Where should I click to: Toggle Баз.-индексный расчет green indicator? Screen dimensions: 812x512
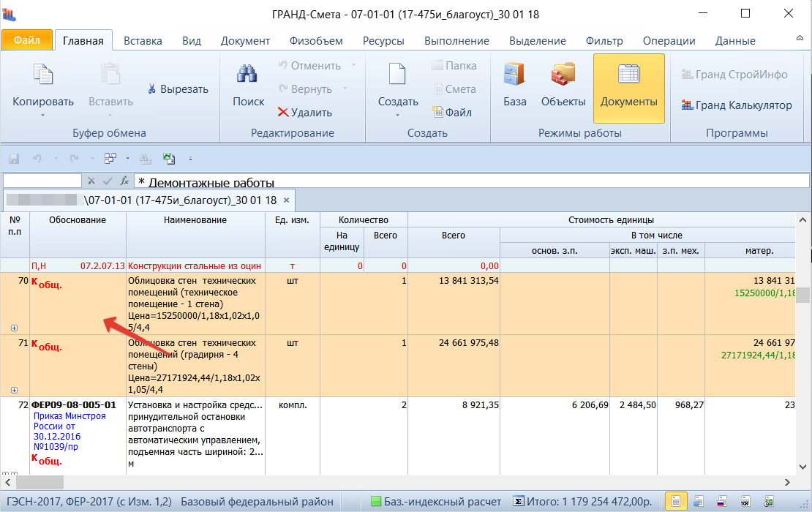click(x=376, y=502)
